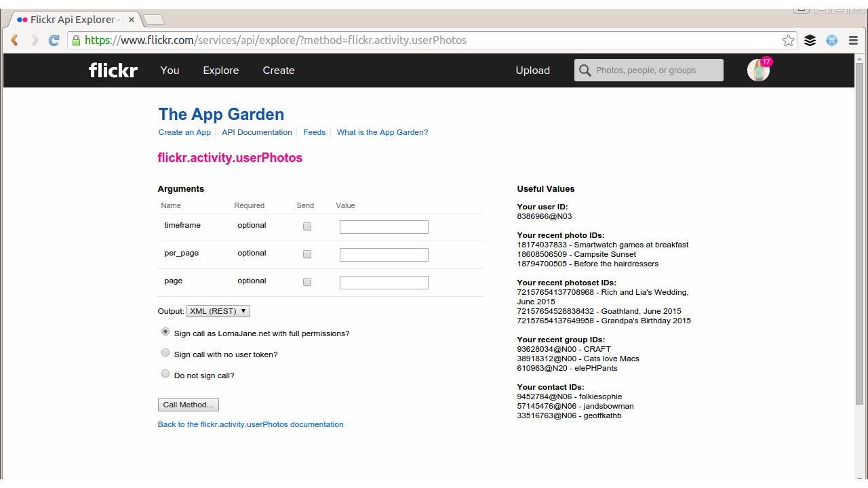Screen dimensions: 868x488
Task: Open the user avatar with notifications
Action: click(758, 70)
